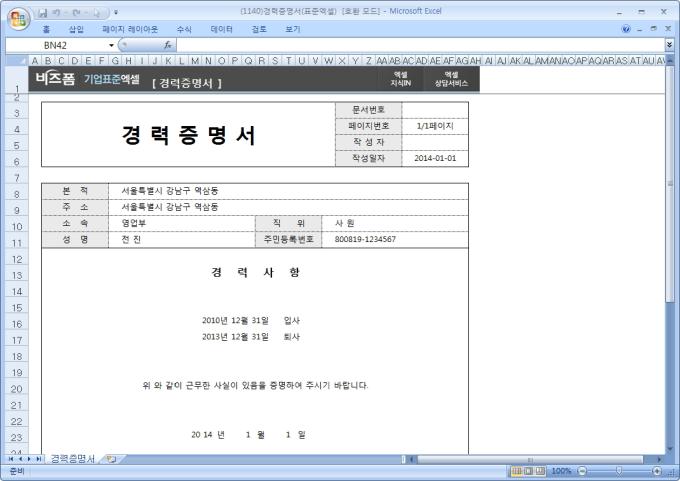Open the 수식 ribbon tab
Viewport: 680px width, 481px height.
(x=184, y=29)
